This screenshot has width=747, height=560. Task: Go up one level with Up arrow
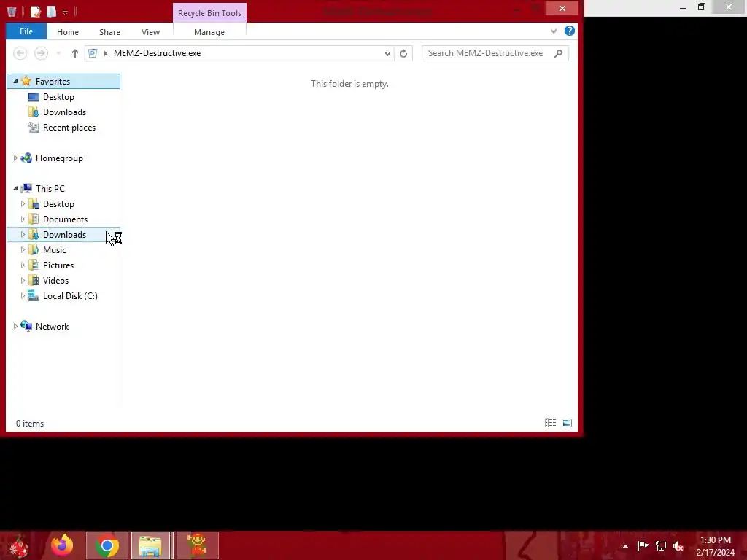click(75, 53)
